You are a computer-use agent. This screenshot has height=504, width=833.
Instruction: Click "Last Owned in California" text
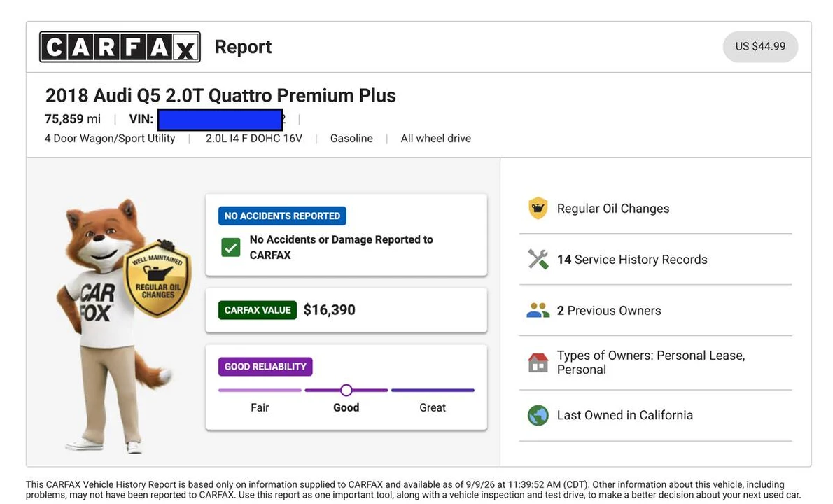[624, 415]
